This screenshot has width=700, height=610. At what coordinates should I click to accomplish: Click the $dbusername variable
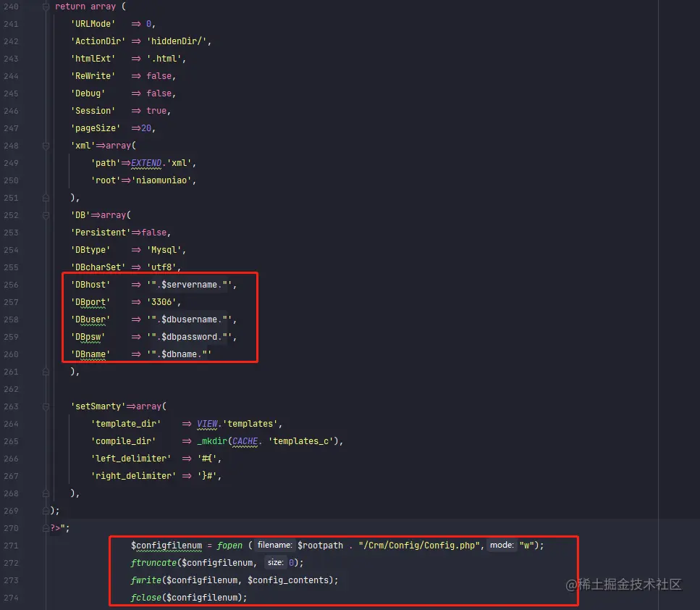[189, 319]
